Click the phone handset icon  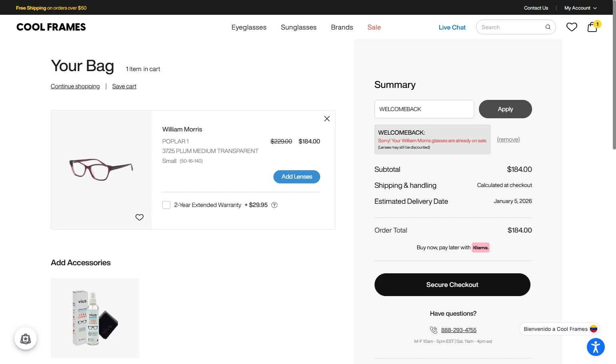point(434,330)
